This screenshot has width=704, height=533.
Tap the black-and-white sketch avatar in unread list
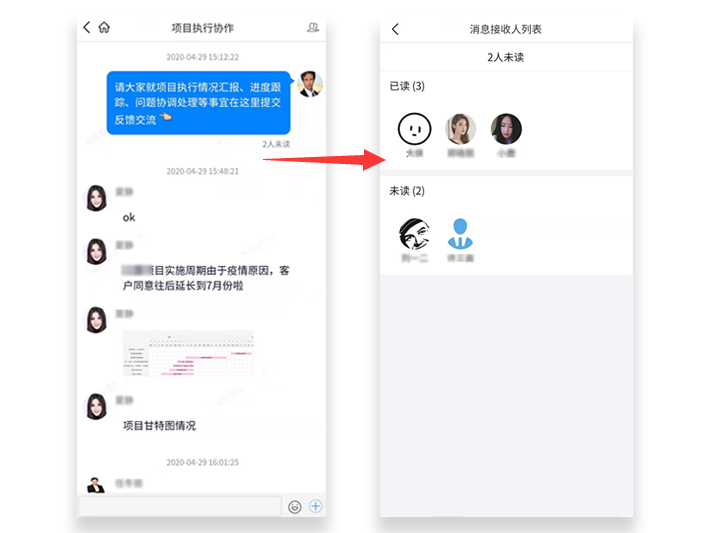(414, 234)
